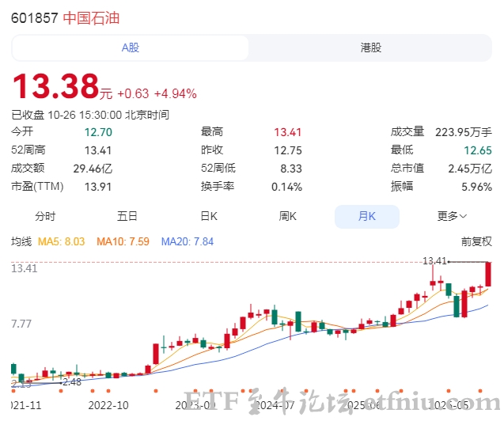The image size is (504, 421).
Task: Click the 成交额 value 29.46亿
Action: click(x=93, y=169)
